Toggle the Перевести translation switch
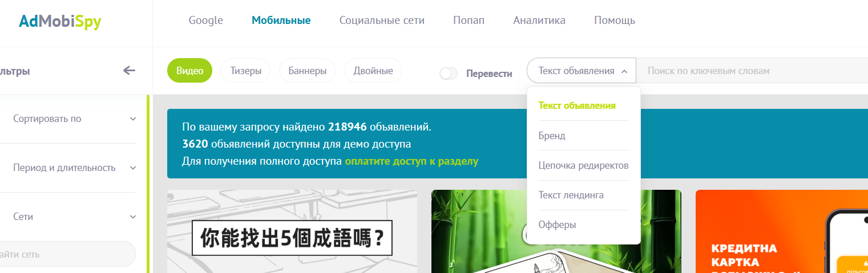 (x=449, y=74)
